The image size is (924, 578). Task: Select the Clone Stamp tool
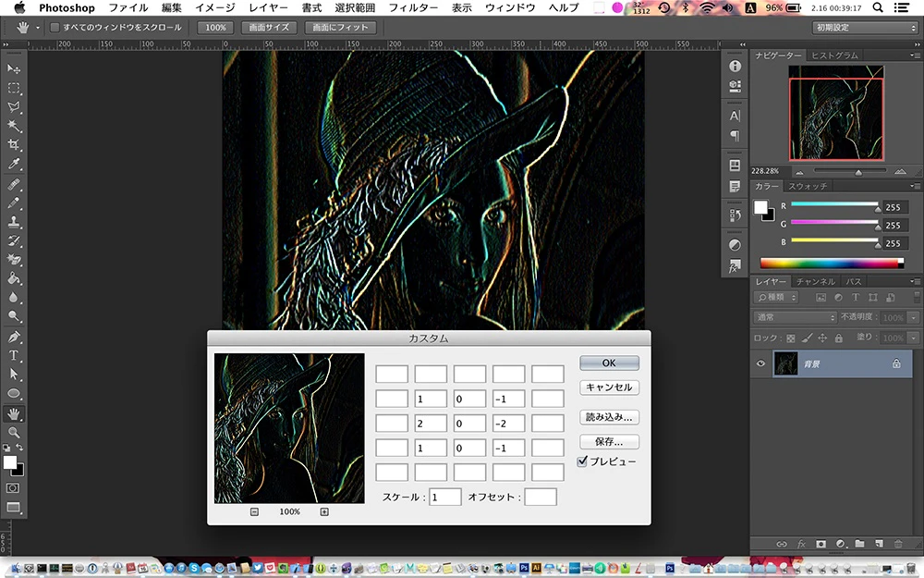[x=13, y=222]
